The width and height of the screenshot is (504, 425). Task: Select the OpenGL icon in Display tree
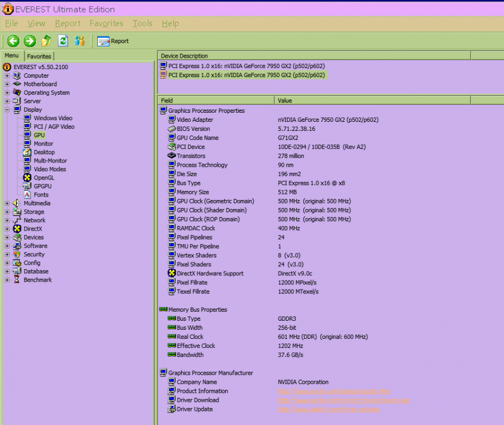point(27,178)
